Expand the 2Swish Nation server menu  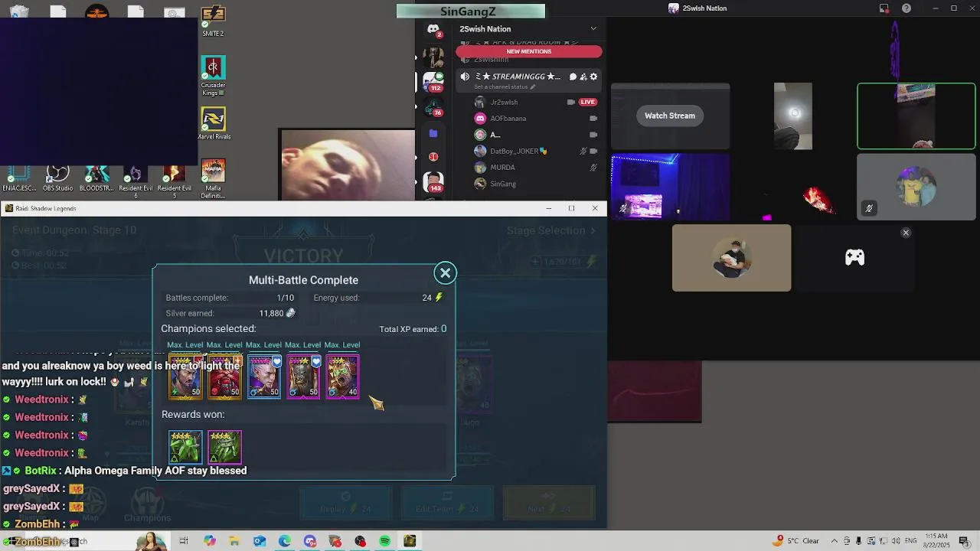(x=593, y=29)
